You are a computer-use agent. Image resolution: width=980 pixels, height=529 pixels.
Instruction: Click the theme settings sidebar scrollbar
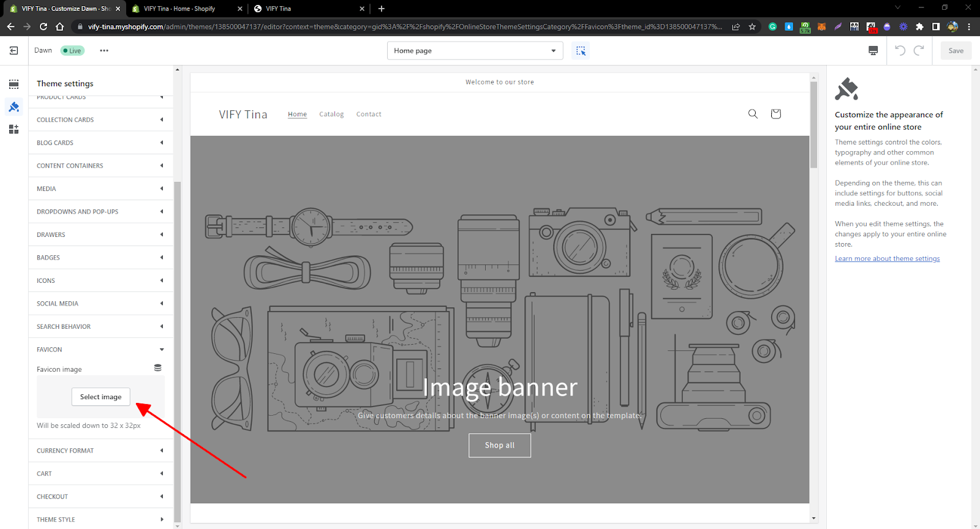[178, 351]
